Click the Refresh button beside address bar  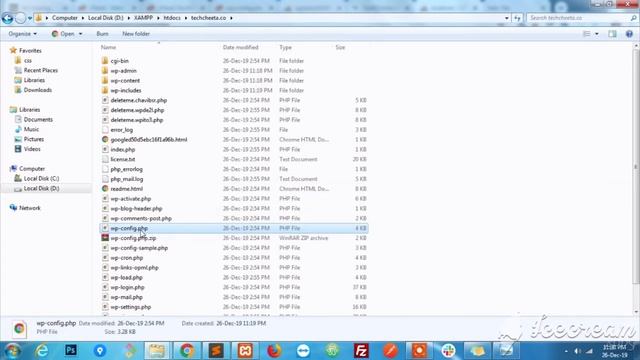[x=517, y=18]
